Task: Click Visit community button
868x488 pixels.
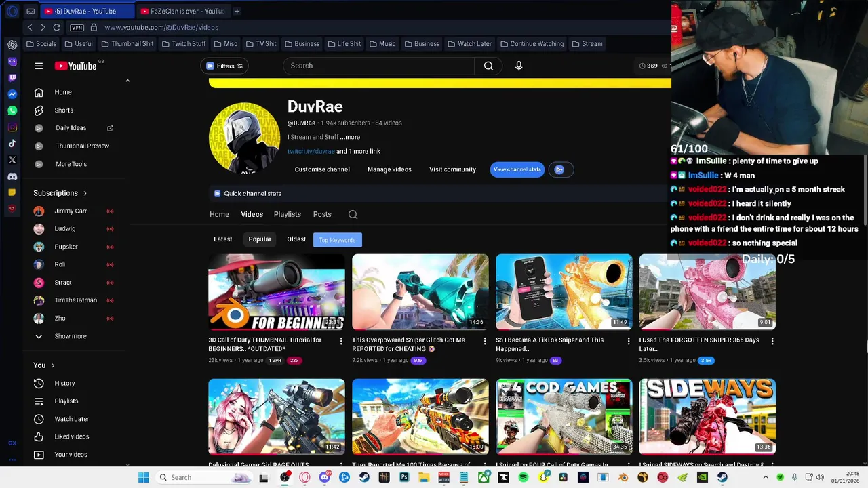Action: click(452, 169)
